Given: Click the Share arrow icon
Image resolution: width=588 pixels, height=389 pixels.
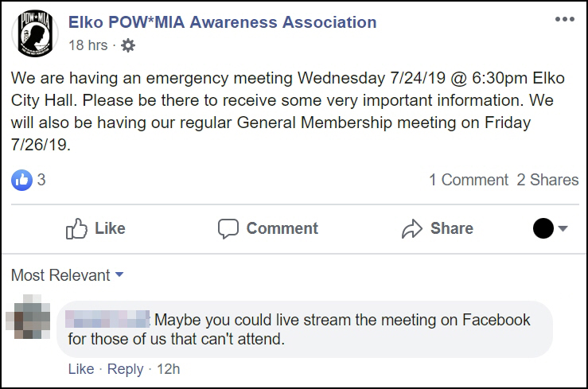Looking at the screenshot, I should coord(412,229).
